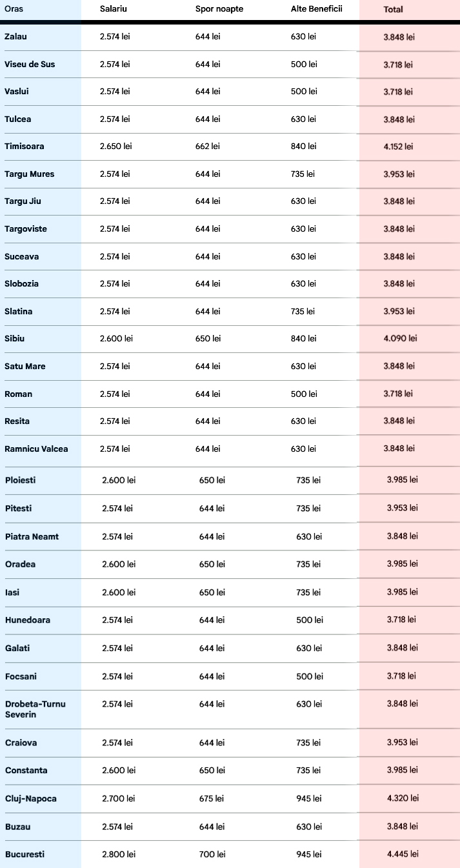Click Targu Mures's 735 lei benefits cell
460x868 pixels.
coord(303,174)
